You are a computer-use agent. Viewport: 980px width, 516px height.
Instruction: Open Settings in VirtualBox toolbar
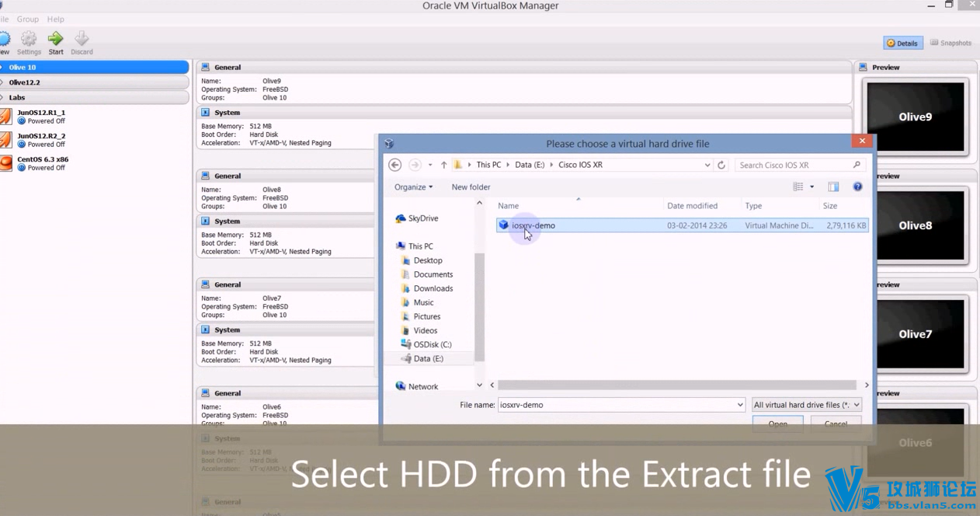click(x=29, y=43)
